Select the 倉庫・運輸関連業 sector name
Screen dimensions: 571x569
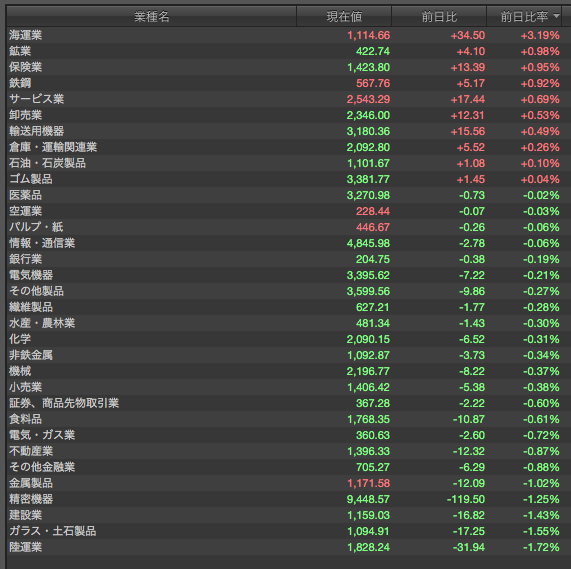(53, 147)
